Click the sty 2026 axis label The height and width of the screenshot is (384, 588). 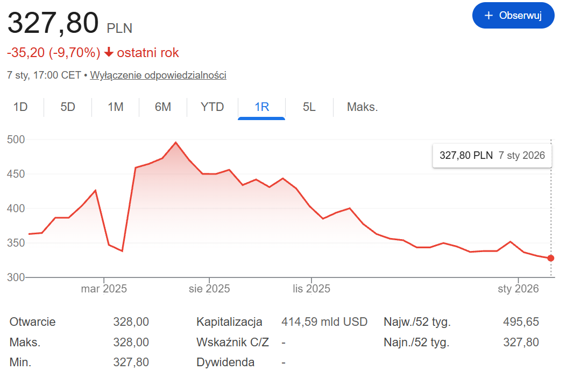tap(518, 289)
